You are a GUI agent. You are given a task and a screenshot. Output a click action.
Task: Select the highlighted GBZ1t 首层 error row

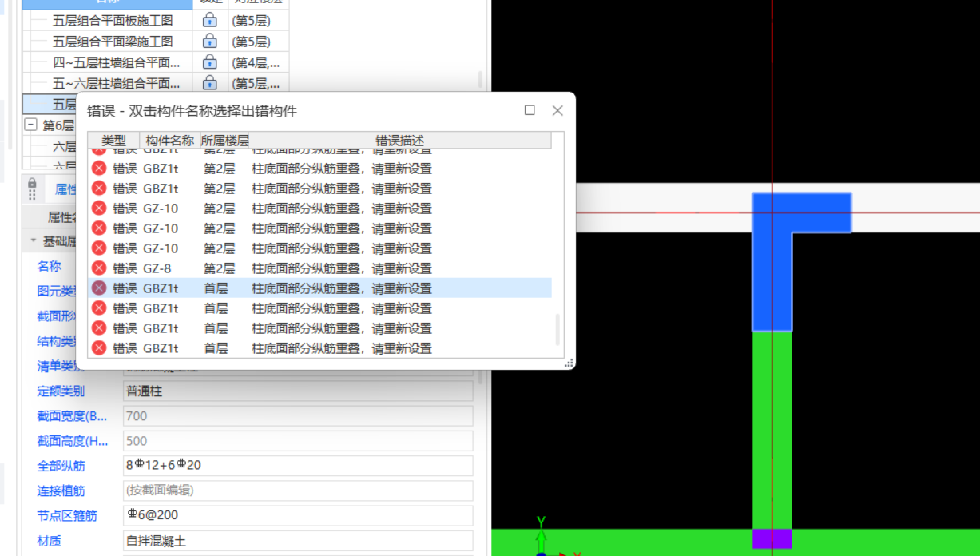[x=319, y=288]
